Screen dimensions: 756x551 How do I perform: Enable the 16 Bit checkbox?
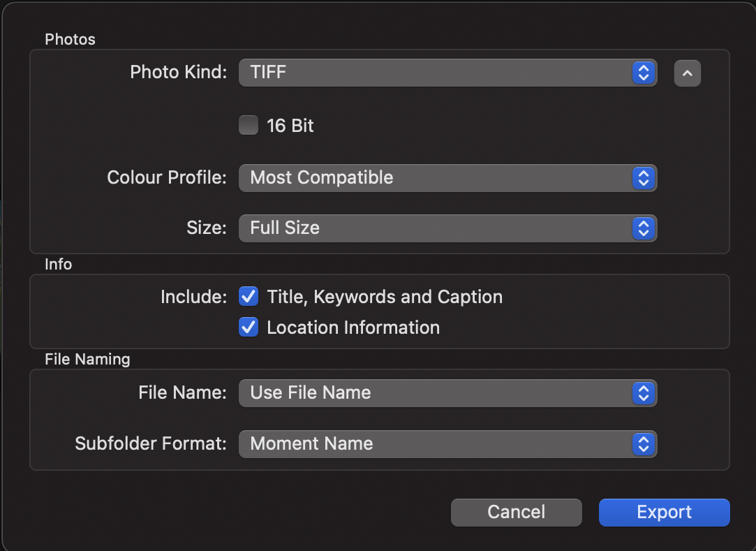click(249, 126)
